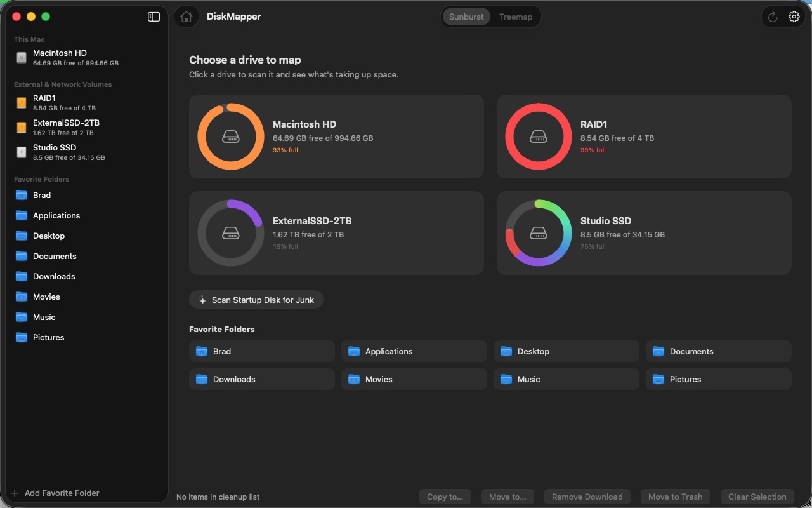This screenshot has height=508, width=812.
Task: Click Move to Trash button
Action: pyautogui.click(x=675, y=497)
